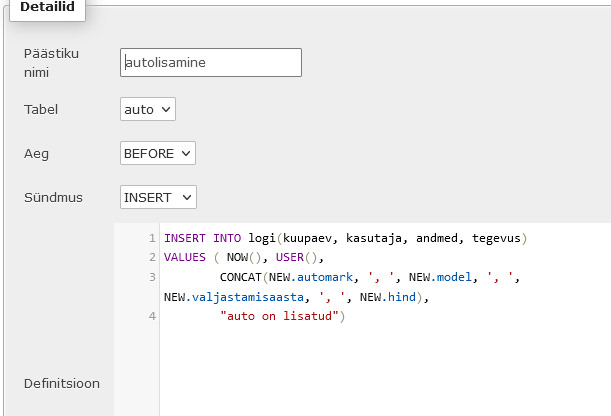Open the Aeg dropdown showing BEFORE

point(158,153)
